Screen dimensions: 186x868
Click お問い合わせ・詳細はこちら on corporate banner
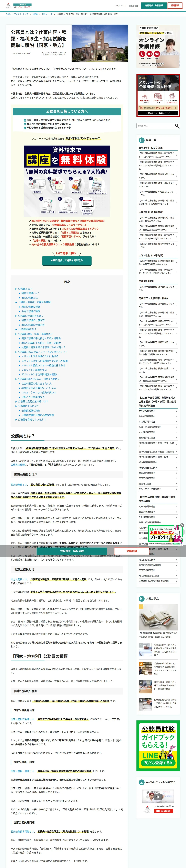tap(158, 113)
